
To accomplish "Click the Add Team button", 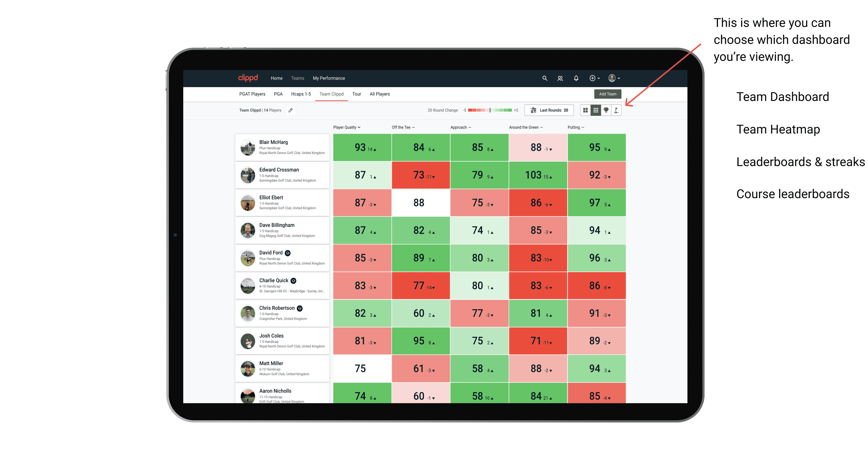I will point(607,94).
